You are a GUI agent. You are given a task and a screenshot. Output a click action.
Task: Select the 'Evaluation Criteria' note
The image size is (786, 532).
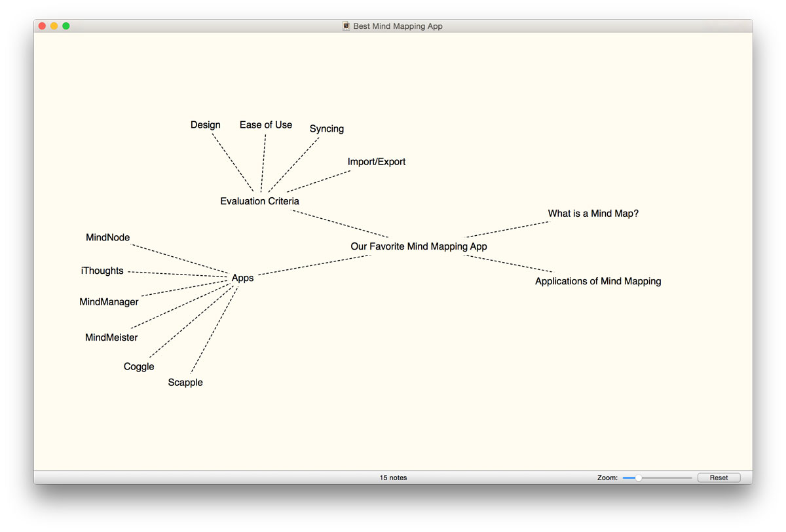(x=259, y=201)
